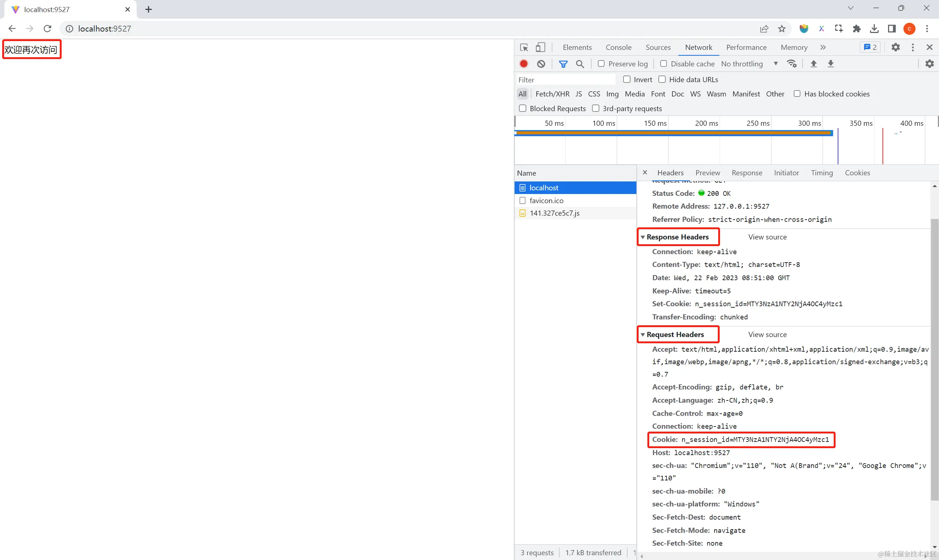Image resolution: width=939 pixels, height=560 pixels.
Task: Click View source beside Request Headers
Action: pos(767,334)
